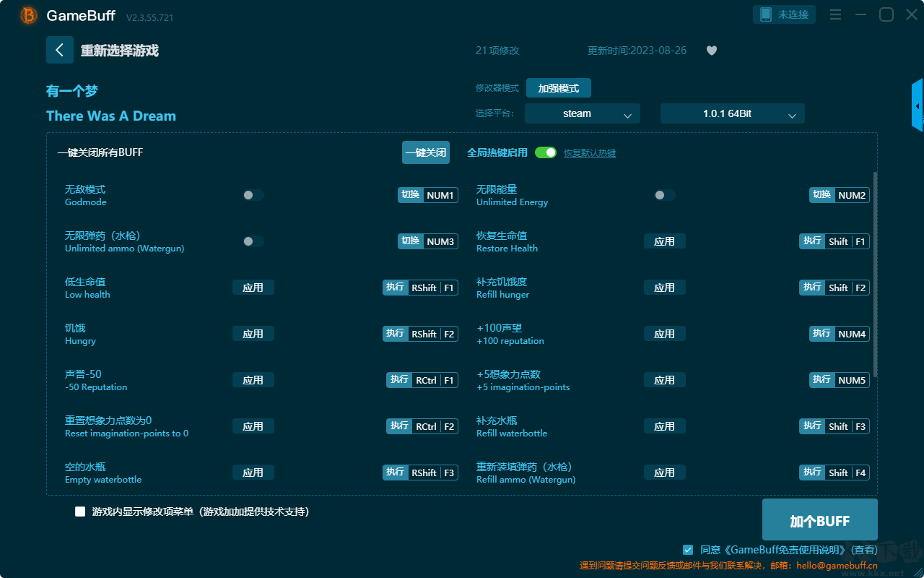924x578 pixels.
Task: Turn on 无限弹药 Unlimited ammo toggle
Action: 253,241
